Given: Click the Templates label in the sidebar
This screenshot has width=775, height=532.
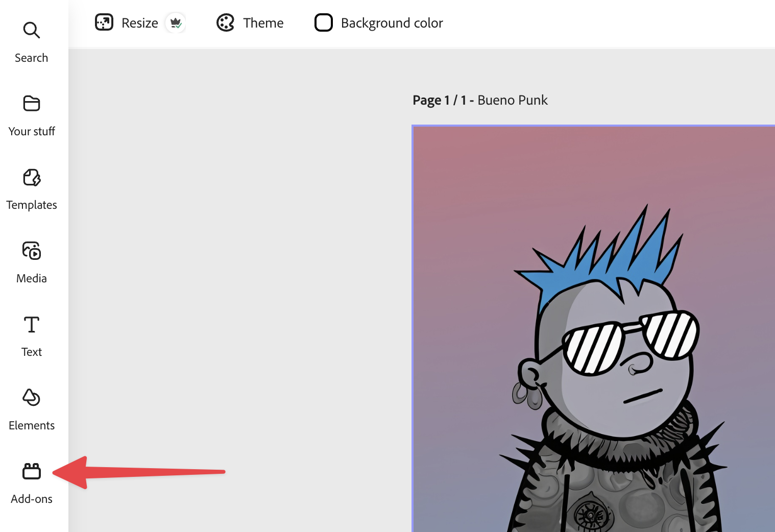Looking at the screenshot, I should point(32,205).
